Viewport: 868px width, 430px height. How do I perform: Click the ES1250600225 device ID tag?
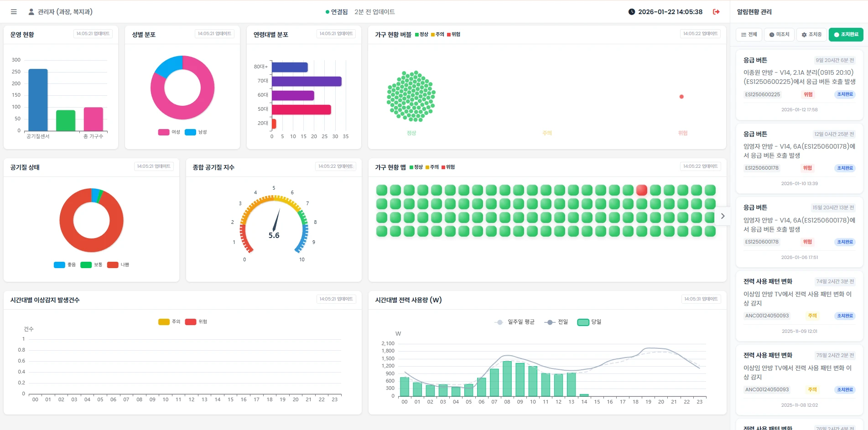[762, 95]
